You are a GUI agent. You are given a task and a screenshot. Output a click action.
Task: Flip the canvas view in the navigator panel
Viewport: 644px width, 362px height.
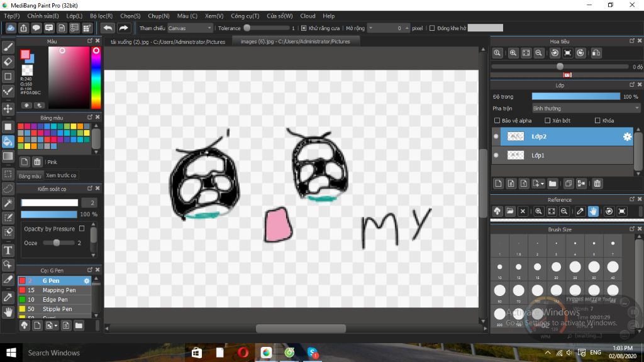[x=596, y=53]
